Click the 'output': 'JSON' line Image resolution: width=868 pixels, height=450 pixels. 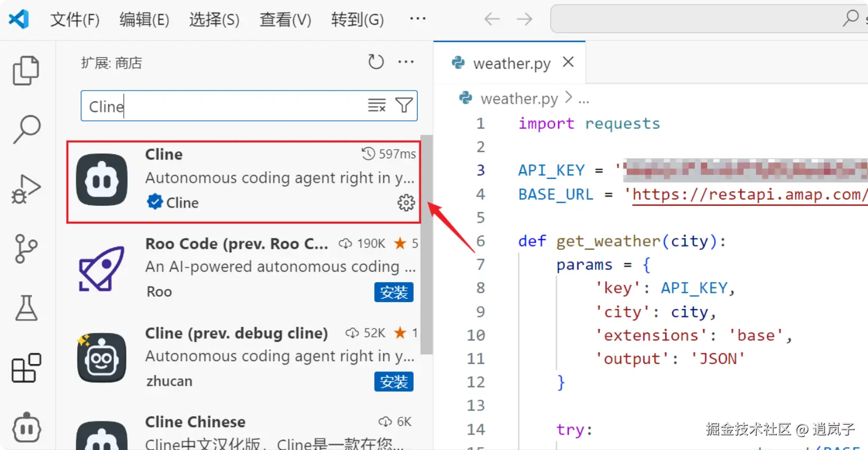point(670,359)
